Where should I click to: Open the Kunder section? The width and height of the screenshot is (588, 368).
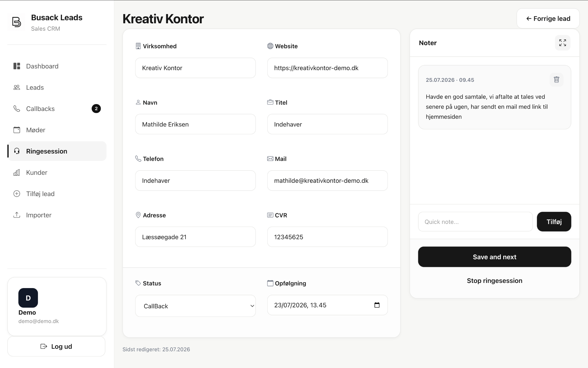coord(57,172)
